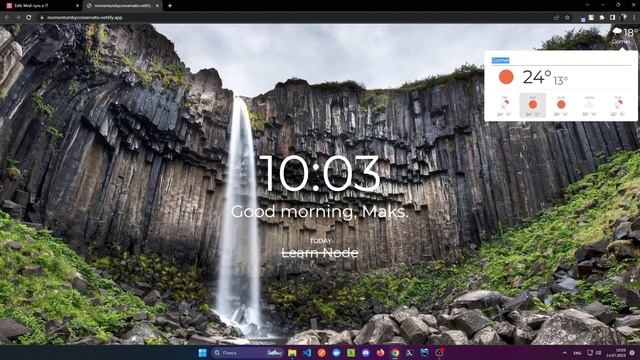Click the browser forward arrow
This screenshot has height=360, width=640.
click(18, 18)
